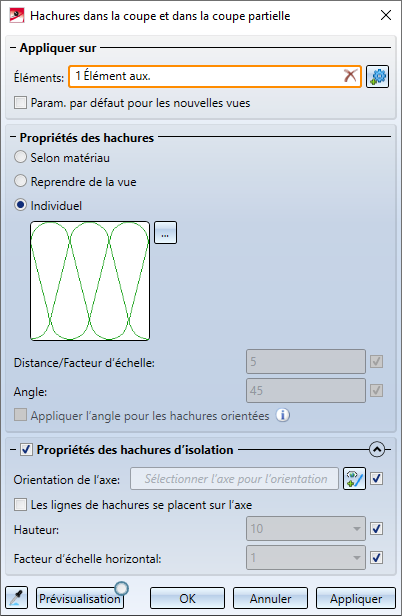Image resolution: width=402 pixels, height=616 pixels.
Task: Collapse insulation hatching section with round chevron
Action: point(377,449)
